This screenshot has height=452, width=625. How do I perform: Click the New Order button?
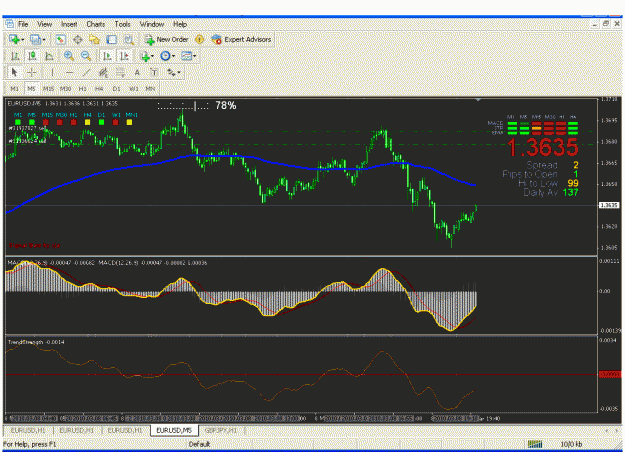click(x=167, y=39)
